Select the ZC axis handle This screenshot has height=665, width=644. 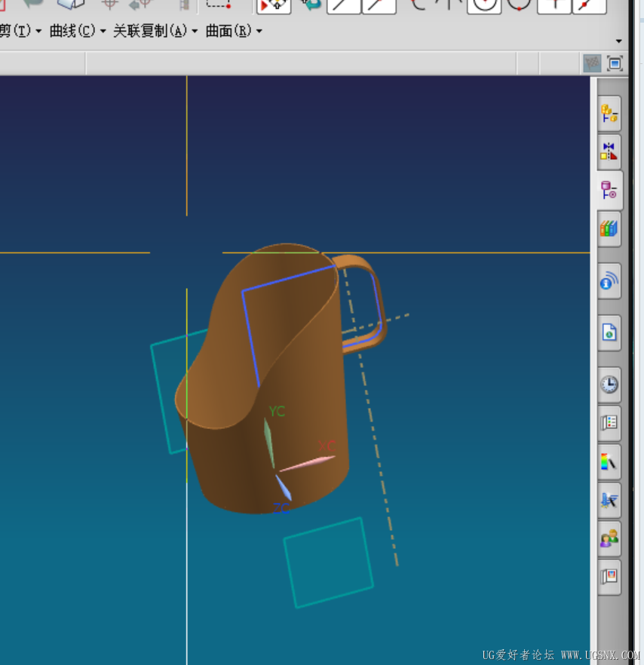point(283,488)
